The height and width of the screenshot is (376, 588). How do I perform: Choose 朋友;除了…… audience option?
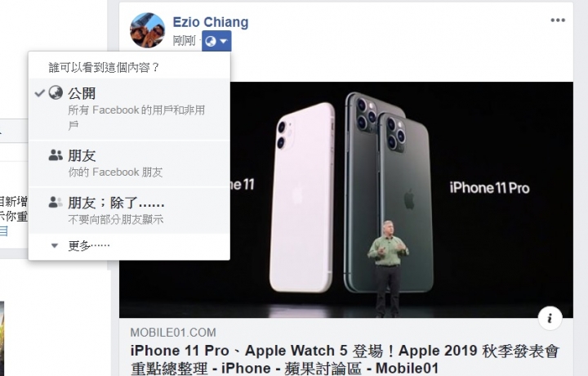click(x=129, y=210)
